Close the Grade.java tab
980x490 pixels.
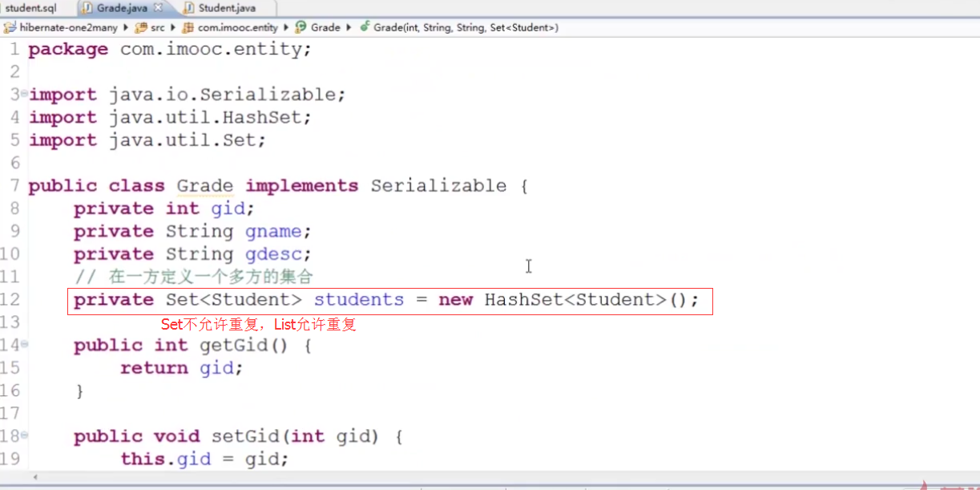click(158, 7)
